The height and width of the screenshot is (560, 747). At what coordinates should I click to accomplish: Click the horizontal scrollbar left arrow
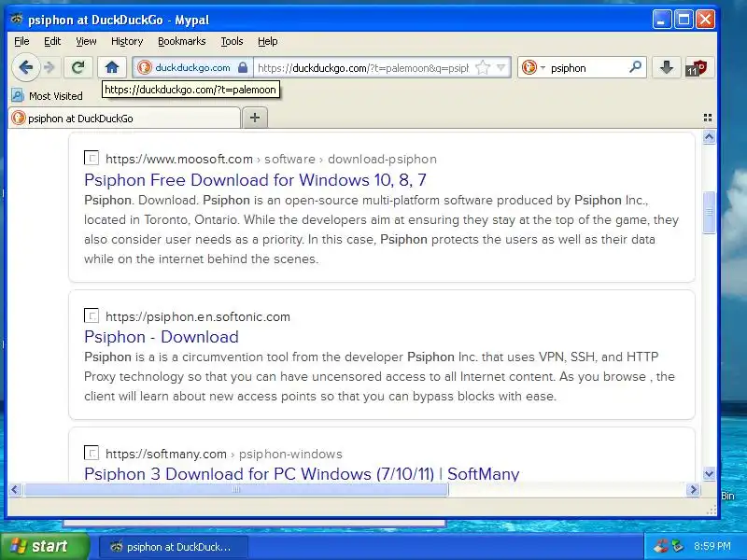point(15,489)
